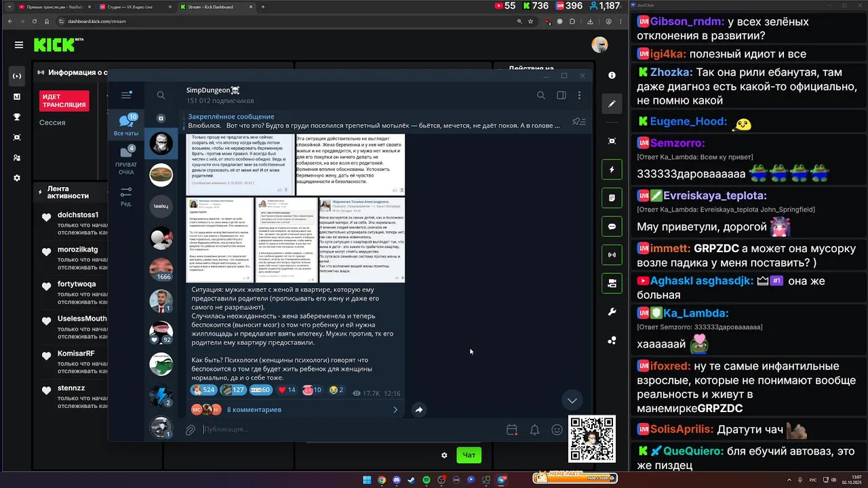Open Windows Start button in taskbar
Screen dimensions: 868x488
pos(367,480)
